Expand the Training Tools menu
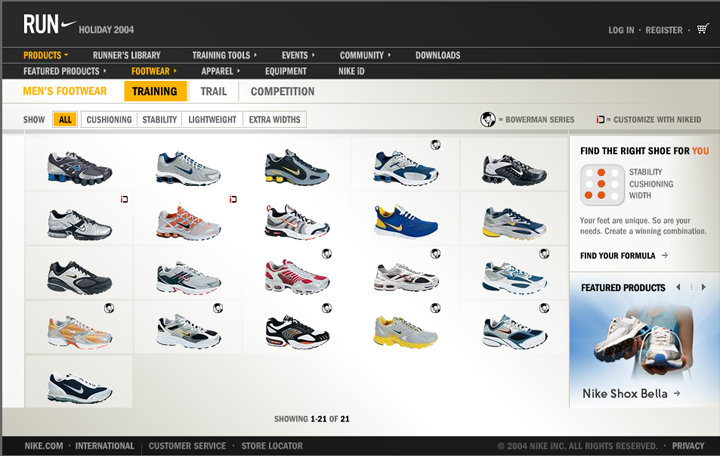 [x=225, y=55]
